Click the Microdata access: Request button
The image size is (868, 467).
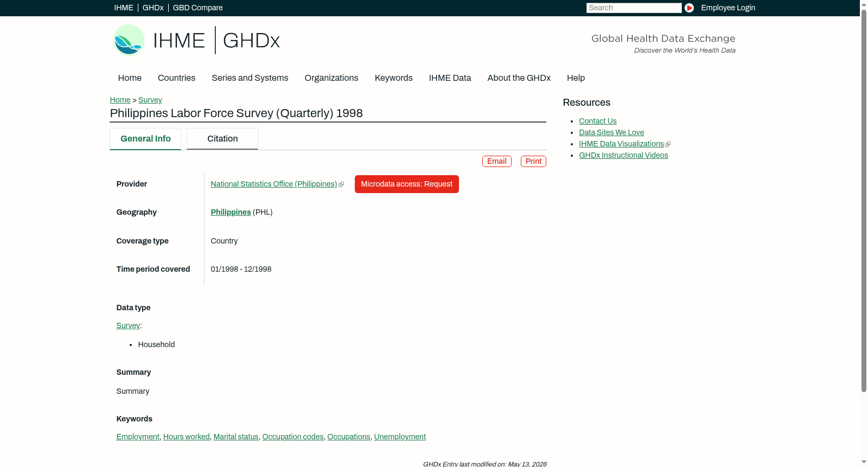tap(407, 184)
